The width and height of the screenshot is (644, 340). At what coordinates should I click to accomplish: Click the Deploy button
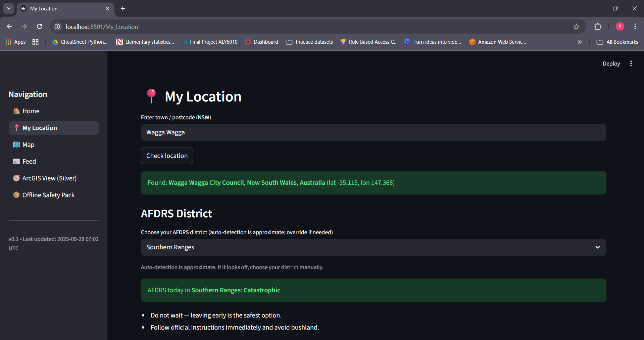[x=611, y=63]
